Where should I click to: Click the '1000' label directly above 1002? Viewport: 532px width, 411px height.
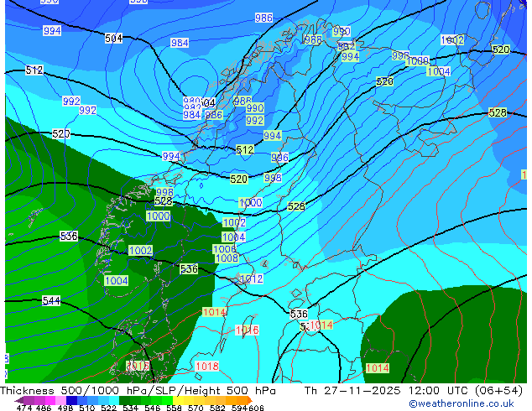[x=251, y=203]
